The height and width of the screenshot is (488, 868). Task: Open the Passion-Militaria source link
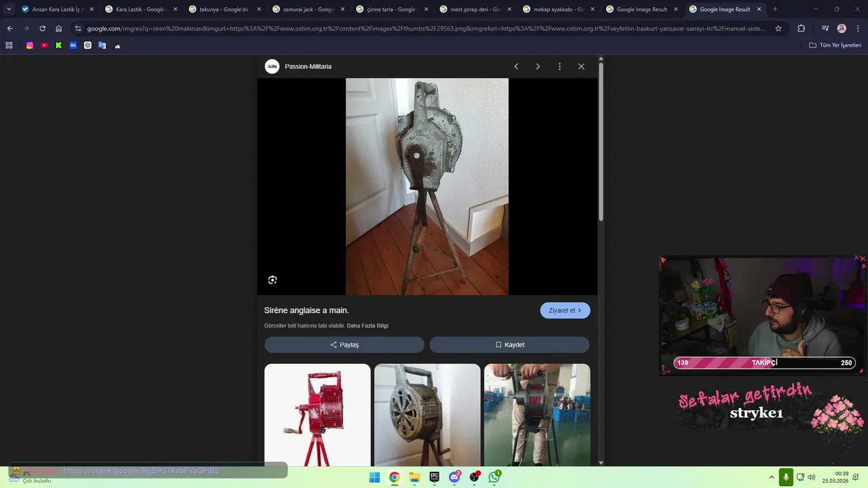click(x=308, y=66)
